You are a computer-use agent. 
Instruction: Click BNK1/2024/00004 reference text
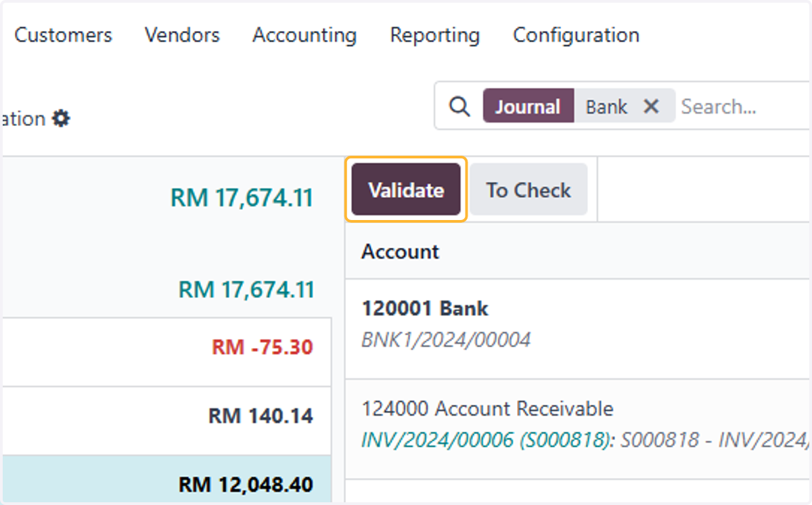446,339
